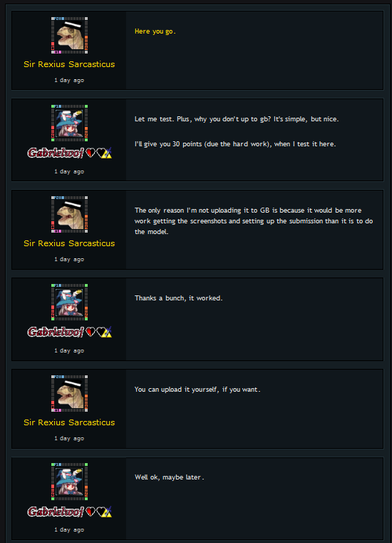This screenshot has height=543, width=392.
Task: Click the yellow triangle badge in second post
Action: 108,153
